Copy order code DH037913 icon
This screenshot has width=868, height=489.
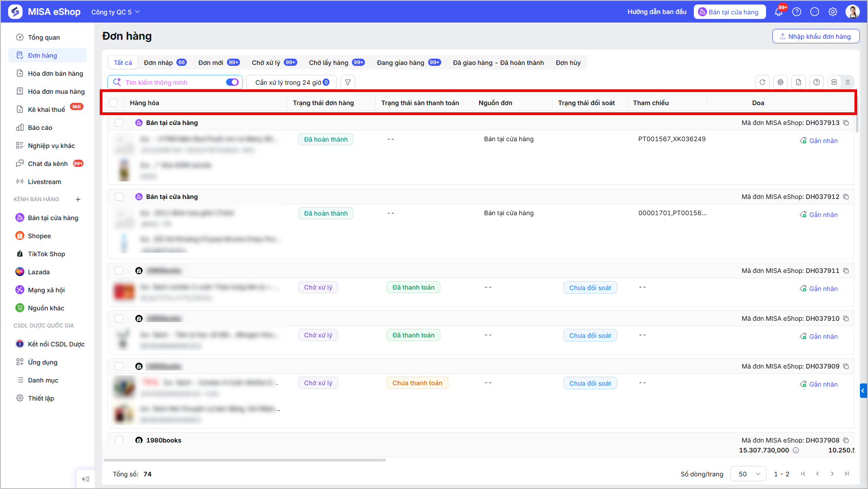[x=846, y=123]
